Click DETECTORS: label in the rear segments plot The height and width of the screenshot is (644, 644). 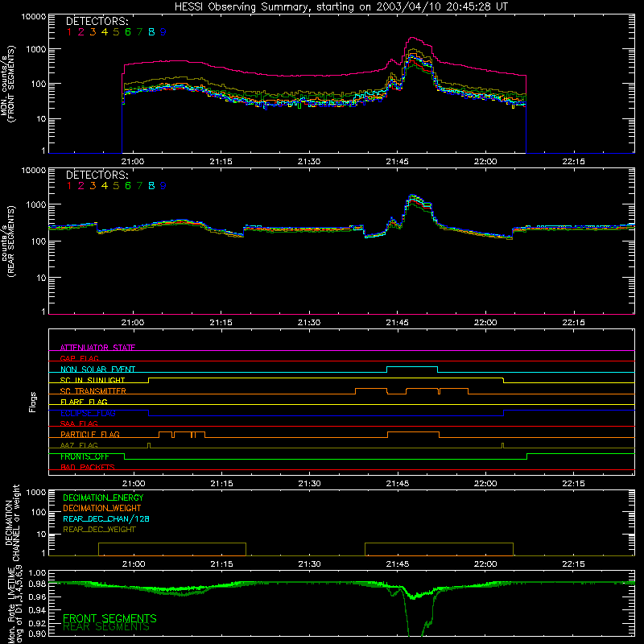pos(97,175)
